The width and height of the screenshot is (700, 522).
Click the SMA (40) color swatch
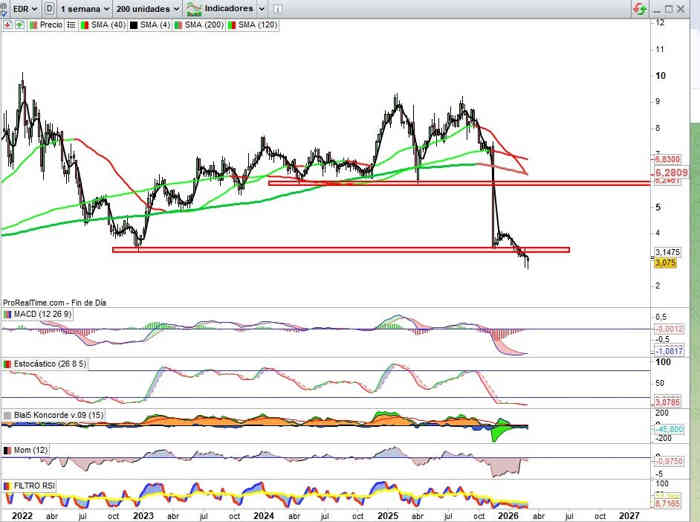click(x=82, y=23)
